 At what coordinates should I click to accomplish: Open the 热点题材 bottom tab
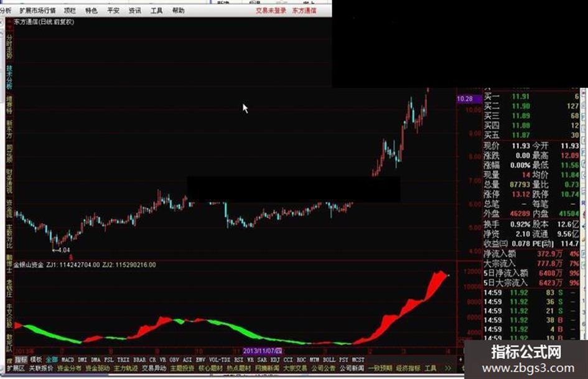(x=238, y=368)
